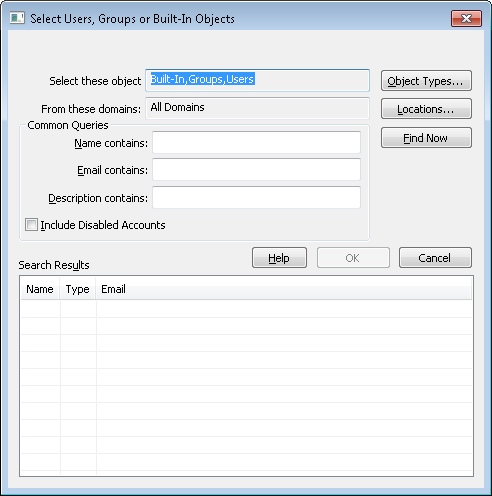Click Find Now to search
Screen dimensions: 492x496
(426, 137)
